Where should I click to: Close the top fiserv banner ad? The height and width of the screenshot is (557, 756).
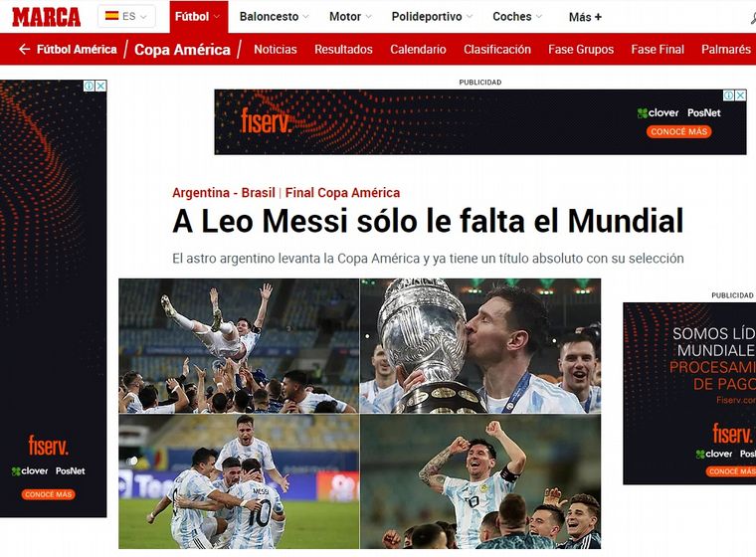[x=740, y=95]
